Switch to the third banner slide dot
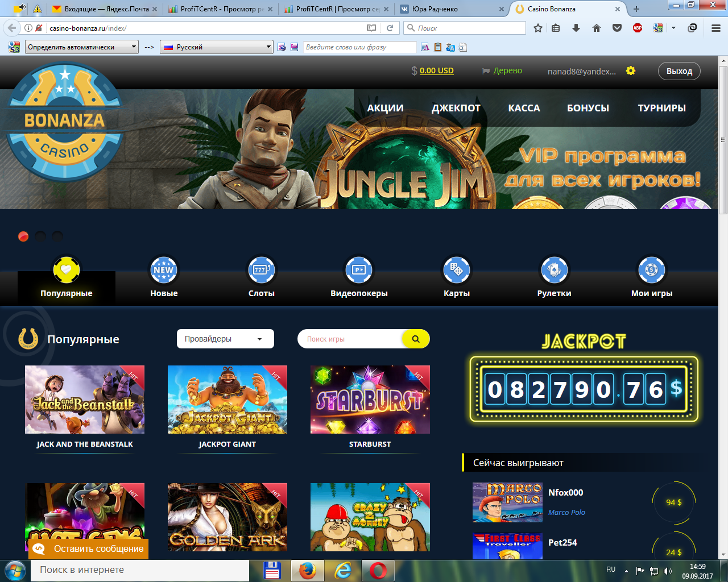Viewport: 728px width, 582px height. click(x=57, y=236)
